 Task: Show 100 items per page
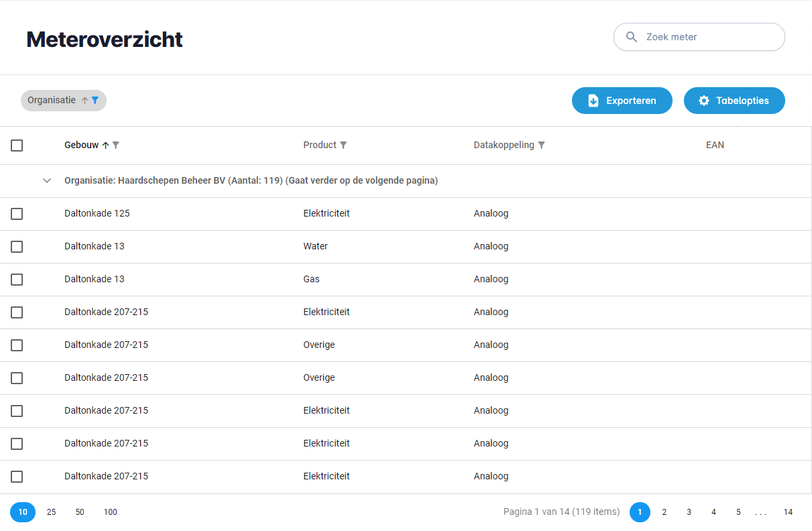110,512
